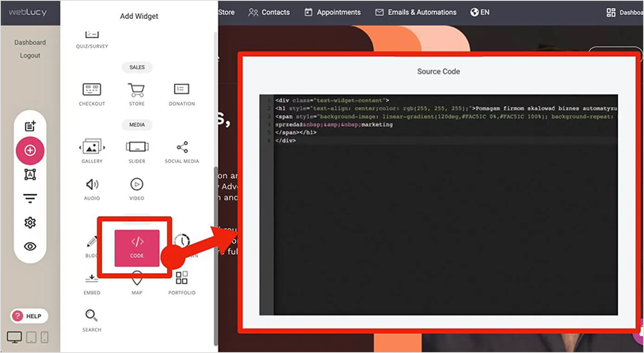Add the Donation widget
The width and height of the screenshot is (644, 353).
coord(181,94)
